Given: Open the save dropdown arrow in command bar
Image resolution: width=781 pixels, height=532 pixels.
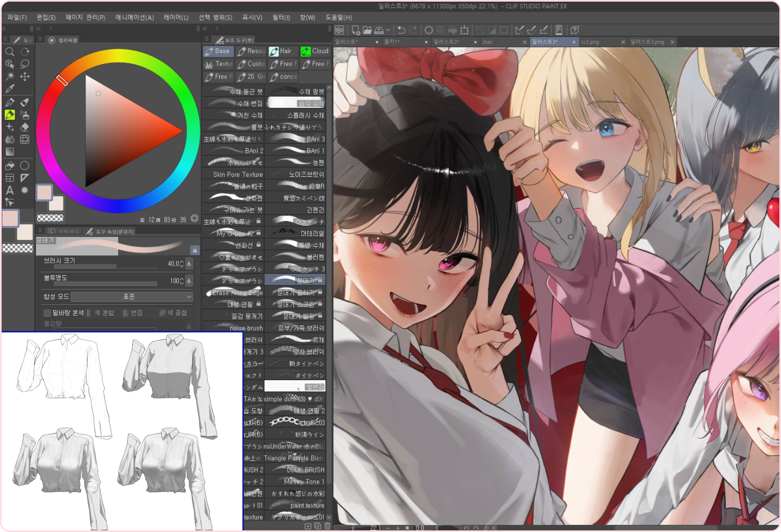Looking at the screenshot, I should coord(388,30).
